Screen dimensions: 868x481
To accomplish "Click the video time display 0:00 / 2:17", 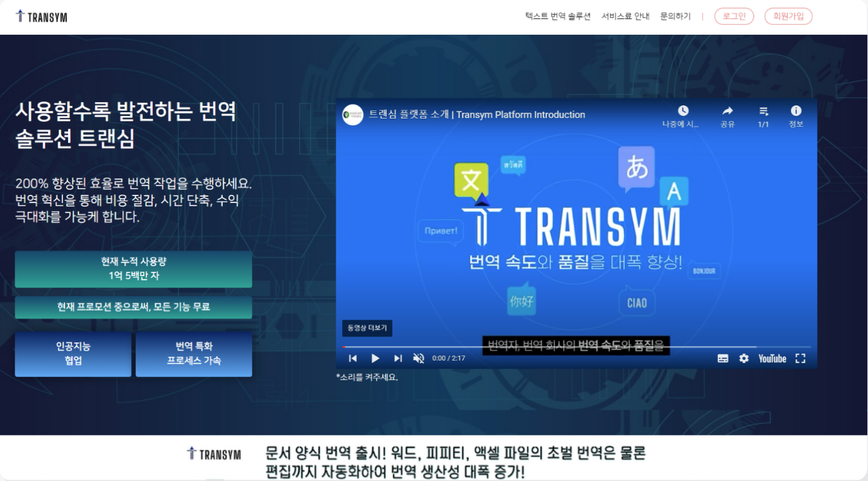I will tap(449, 359).
